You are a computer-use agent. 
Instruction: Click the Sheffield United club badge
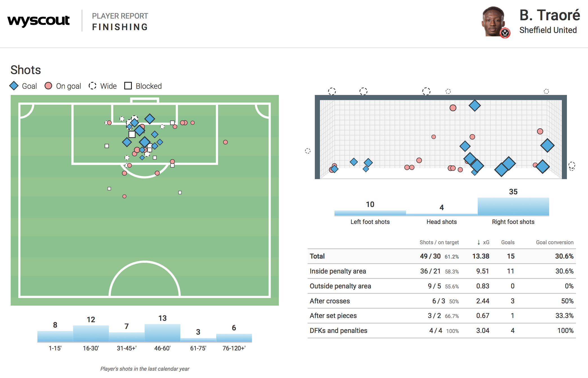(x=505, y=33)
